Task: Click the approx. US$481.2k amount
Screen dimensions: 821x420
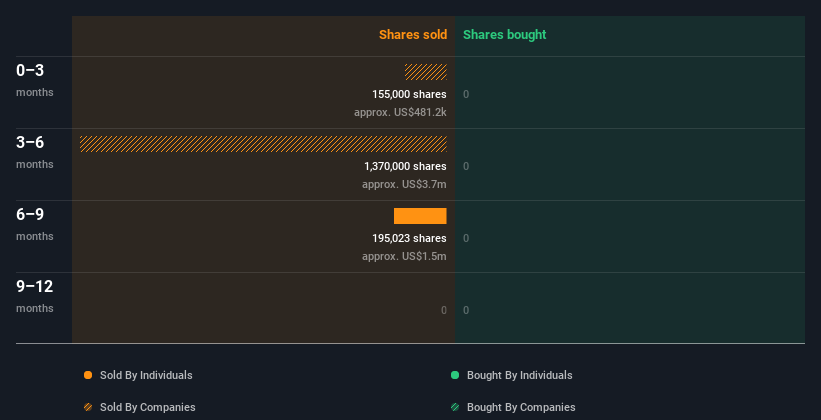Action: tap(400, 112)
